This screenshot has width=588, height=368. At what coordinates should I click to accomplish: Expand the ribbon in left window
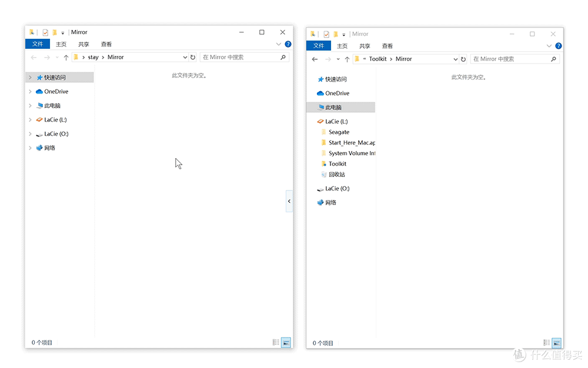[x=278, y=44]
